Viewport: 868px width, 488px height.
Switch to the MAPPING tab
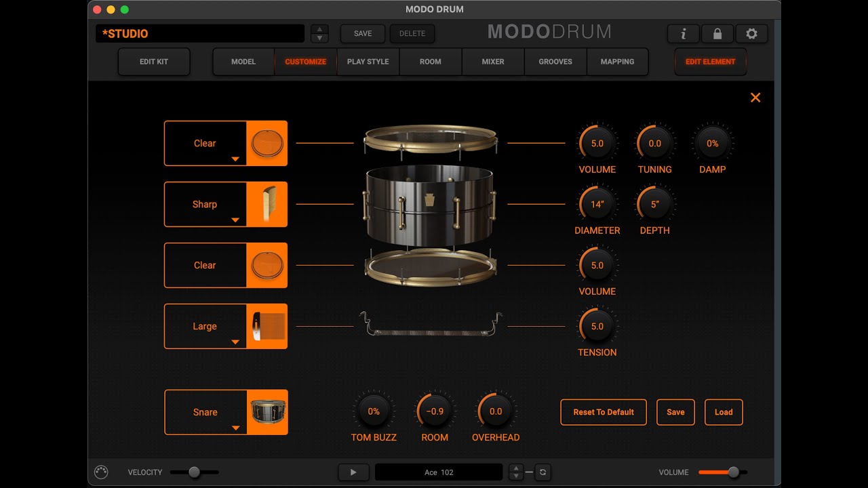(x=618, y=62)
